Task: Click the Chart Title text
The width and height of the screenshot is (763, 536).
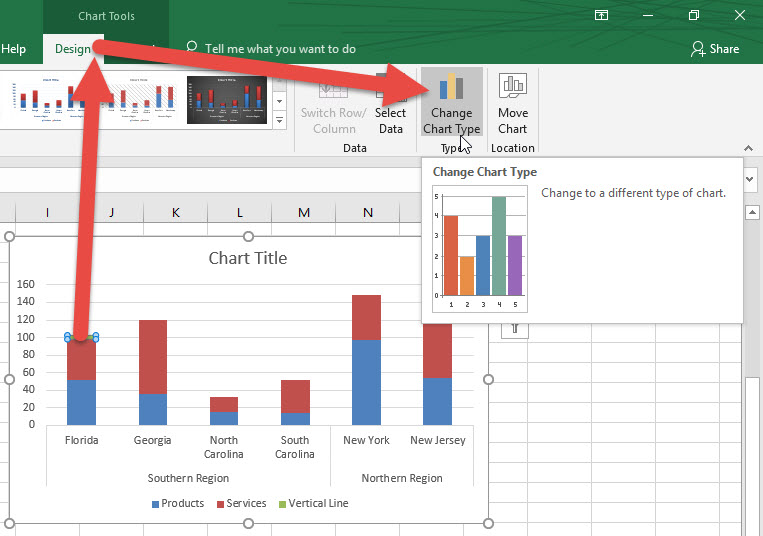Action: [247, 258]
